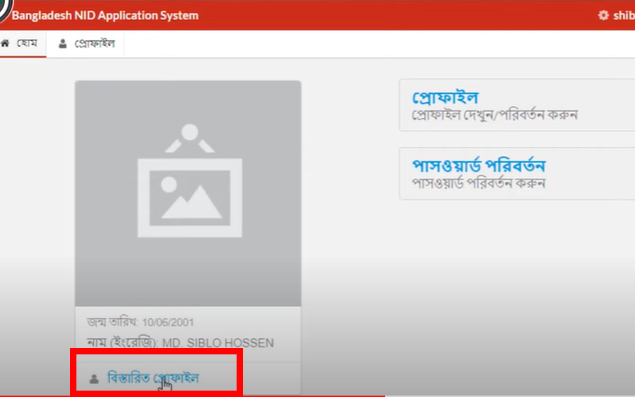Click the person icon beside প্রোফাইল tab
This screenshot has width=635, height=397.
click(x=62, y=43)
